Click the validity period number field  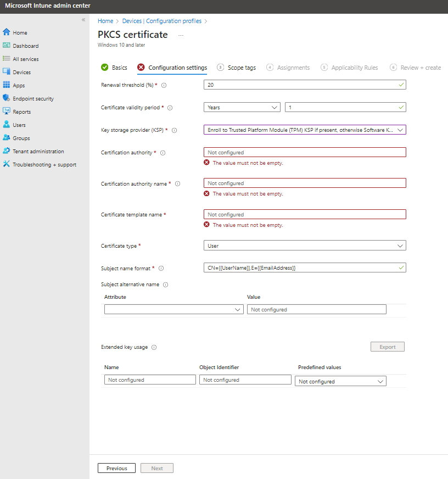[x=345, y=107]
